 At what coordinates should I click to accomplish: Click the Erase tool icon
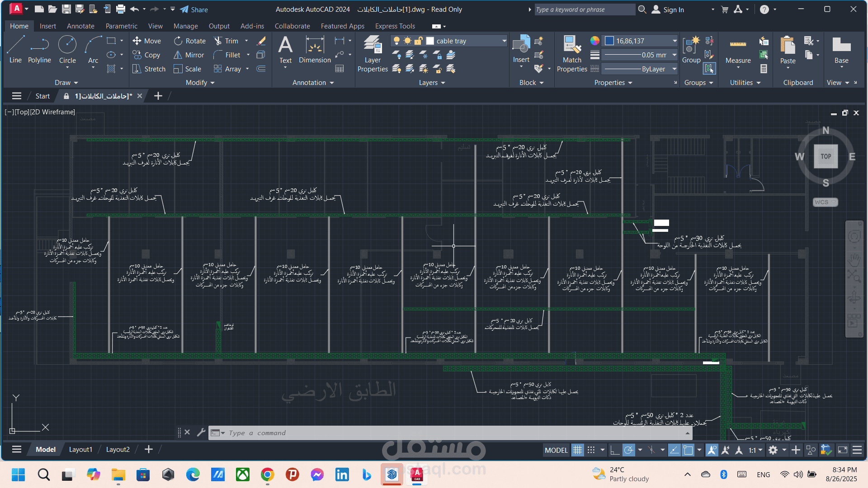tap(261, 41)
